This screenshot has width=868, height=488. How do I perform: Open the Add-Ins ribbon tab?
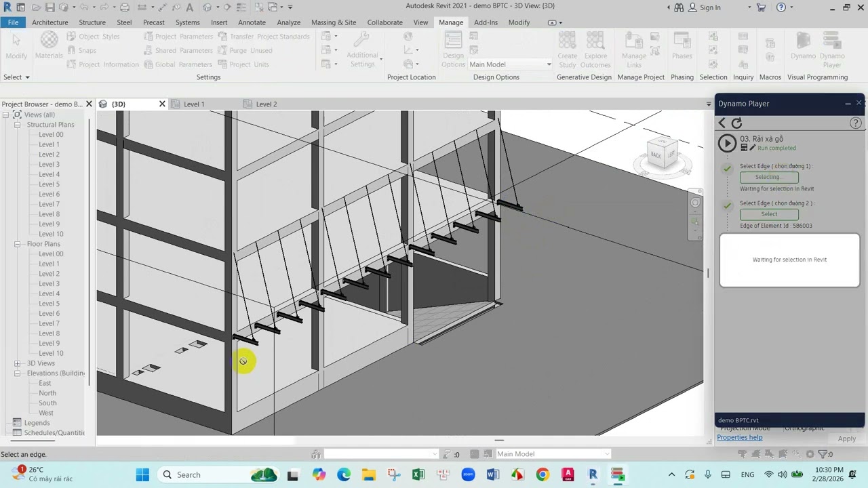pyautogui.click(x=486, y=22)
